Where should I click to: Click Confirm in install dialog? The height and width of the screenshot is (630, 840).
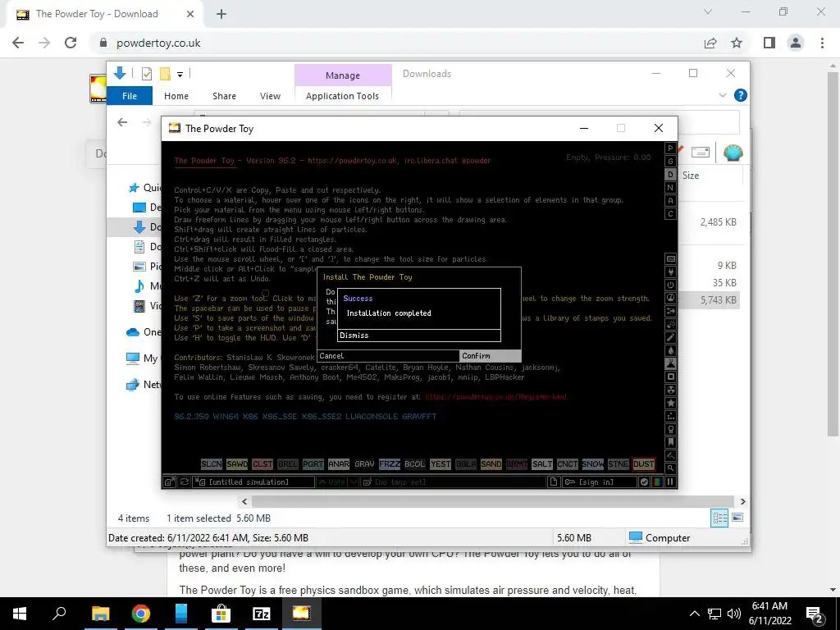491,356
